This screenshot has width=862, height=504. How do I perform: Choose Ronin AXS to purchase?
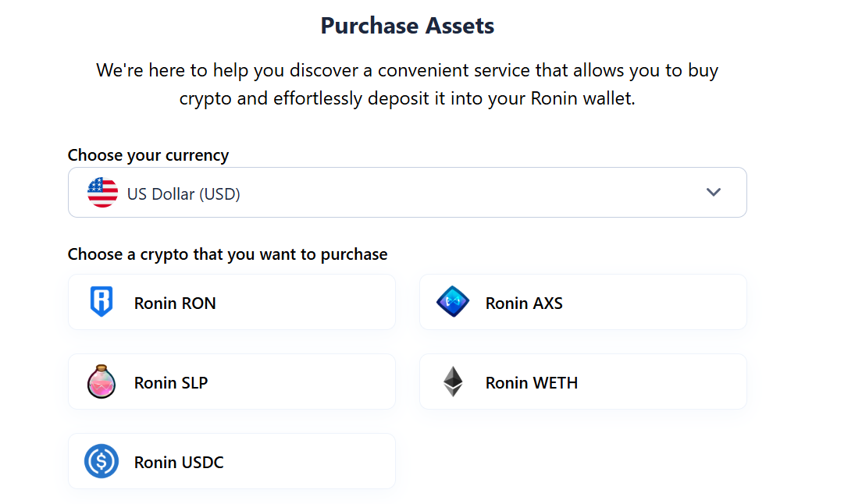(582, 302)
